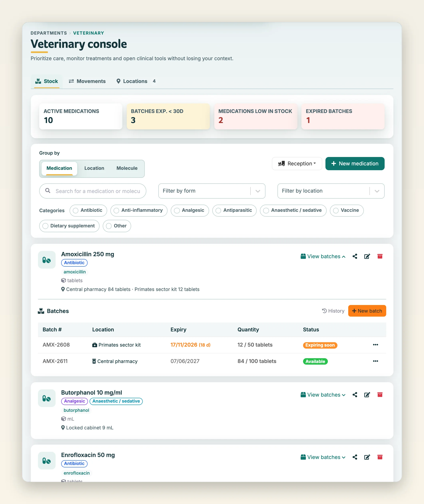Click the History clock icon
This screenshot has height=504, width=424.
[x=324, y=311]
